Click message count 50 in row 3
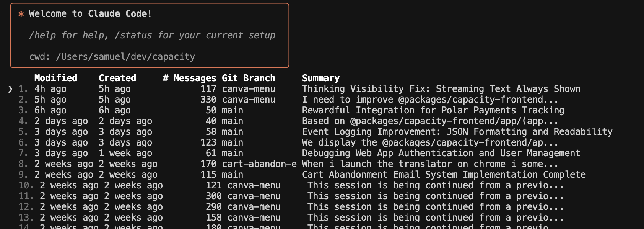 tap(211, 110)
